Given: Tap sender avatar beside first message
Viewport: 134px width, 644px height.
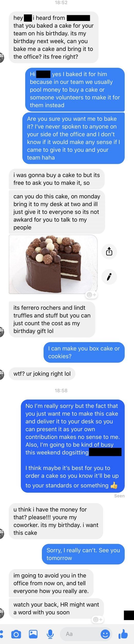Looking at the screenshot, I should [x=2, y=57].
